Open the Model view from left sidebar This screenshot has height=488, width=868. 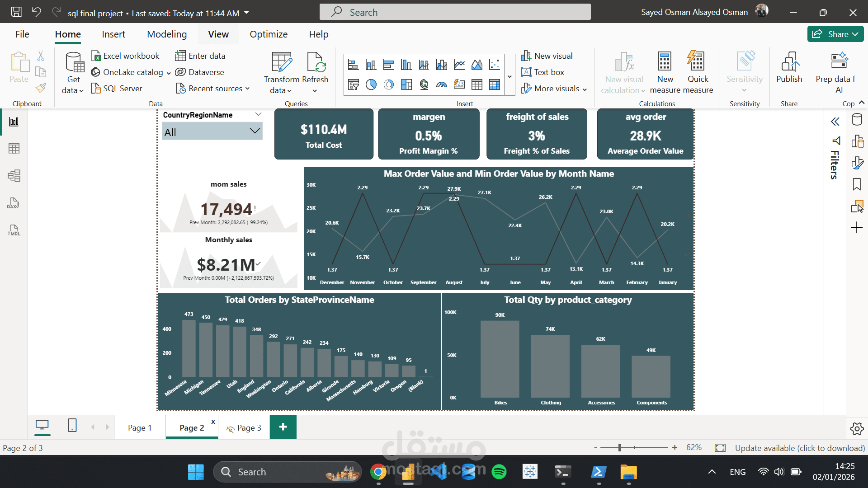(14, 176)
